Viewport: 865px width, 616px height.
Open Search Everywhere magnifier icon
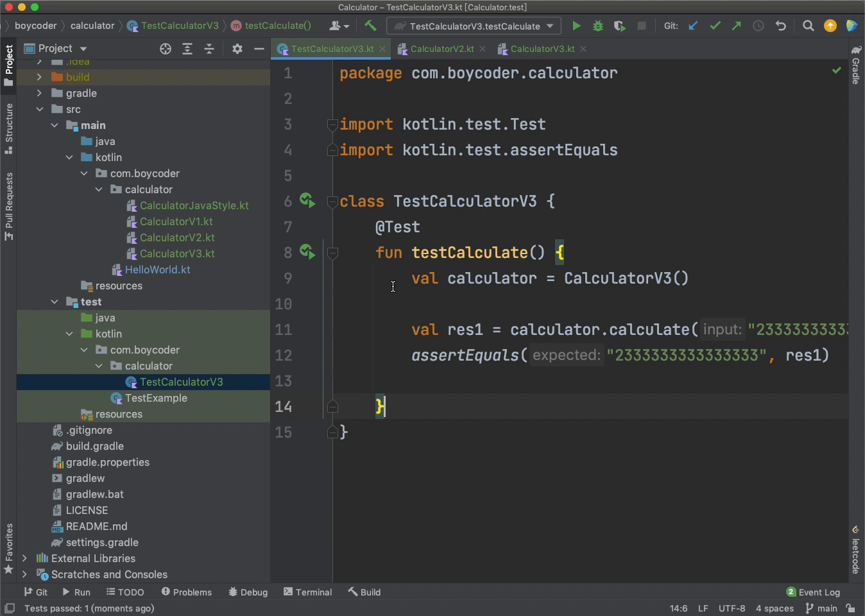[x=808, y=26]
